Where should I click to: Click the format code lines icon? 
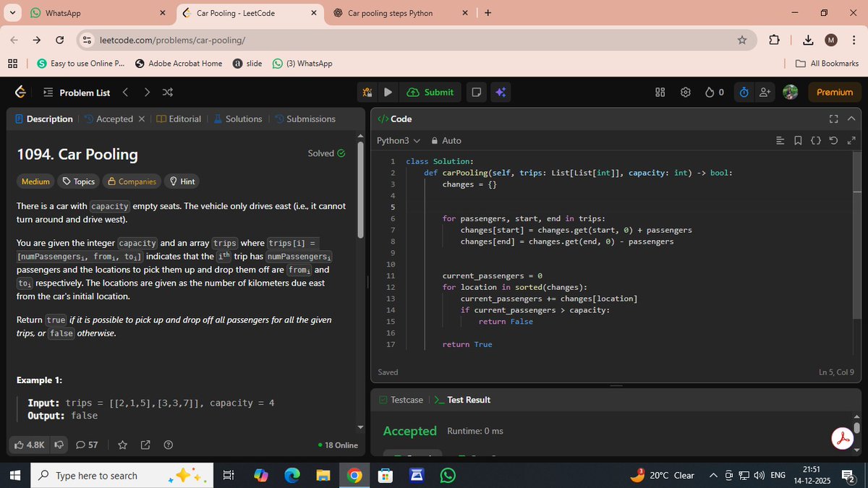tap(779, 140)
